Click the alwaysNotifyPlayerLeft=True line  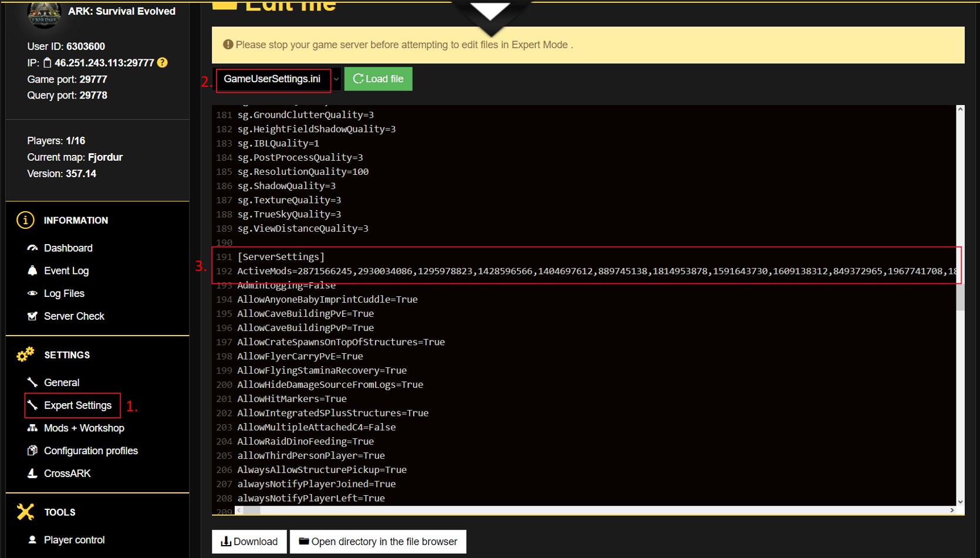pyautogui.click(x=311, y=498)
